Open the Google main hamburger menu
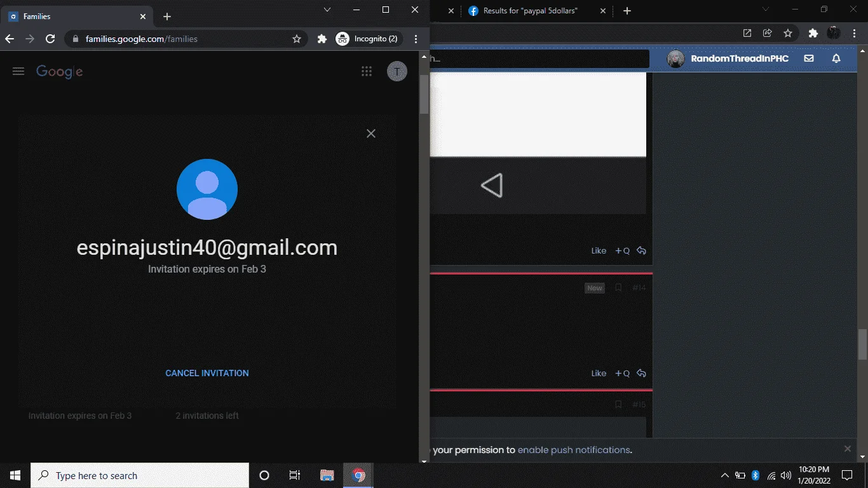The height and width of the screenshot is (488, 868). tap(18, 72)
